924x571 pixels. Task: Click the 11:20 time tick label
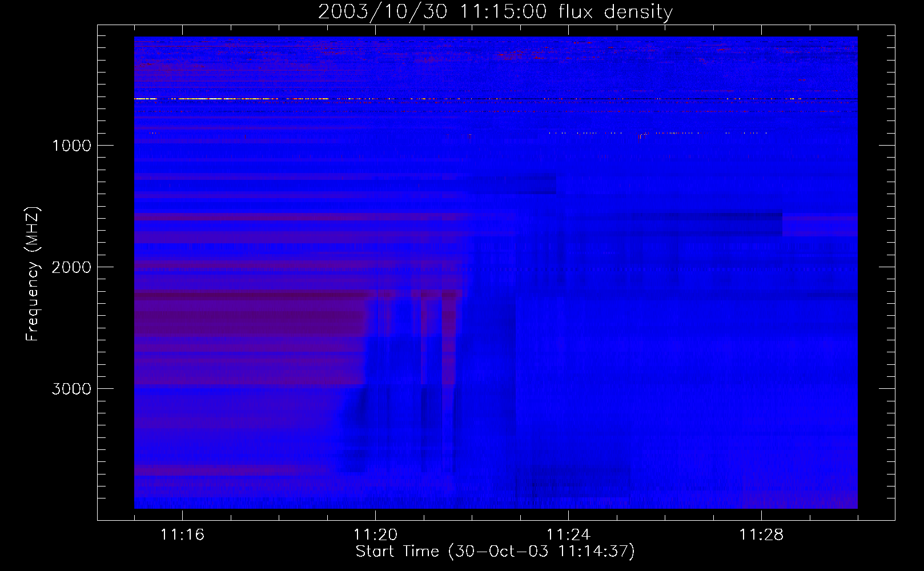(375, 534)
